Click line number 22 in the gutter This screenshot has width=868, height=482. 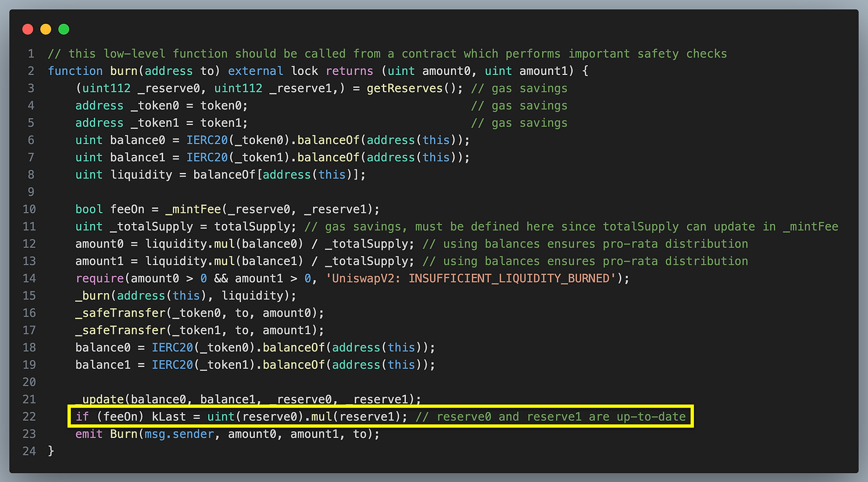(x=29, y=417)
